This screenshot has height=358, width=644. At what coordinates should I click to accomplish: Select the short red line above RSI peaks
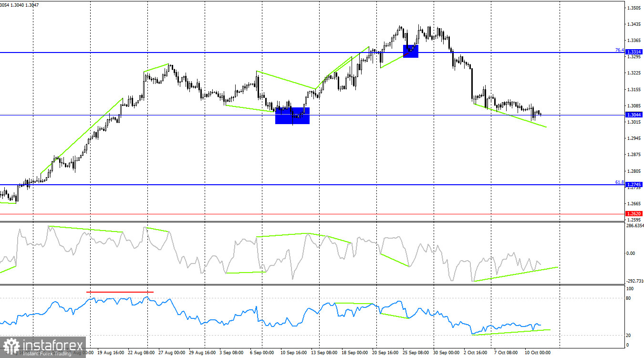[x=120, y=292]
